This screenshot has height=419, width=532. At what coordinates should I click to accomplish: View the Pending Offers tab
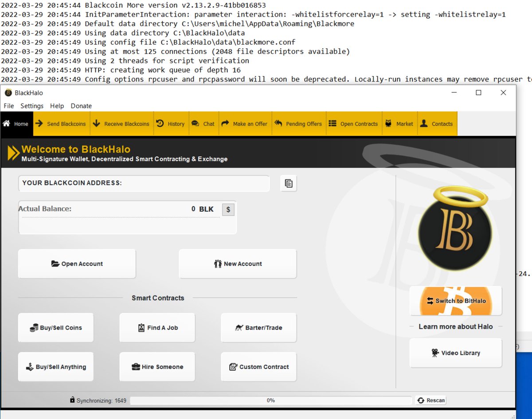point(298,124)
